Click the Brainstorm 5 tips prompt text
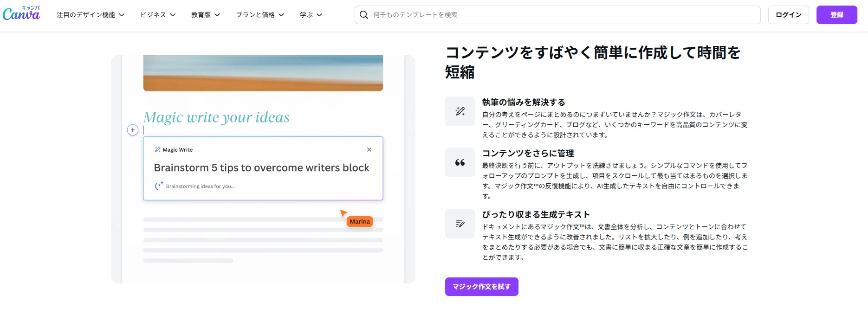Image resolution: width=868 pixels, height=328 pixels. pos(261,167)
